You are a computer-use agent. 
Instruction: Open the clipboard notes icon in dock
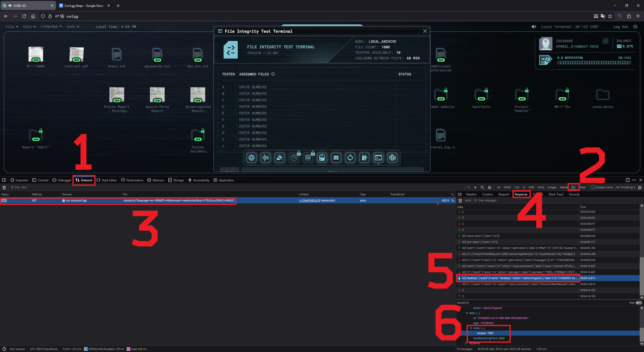364,158
